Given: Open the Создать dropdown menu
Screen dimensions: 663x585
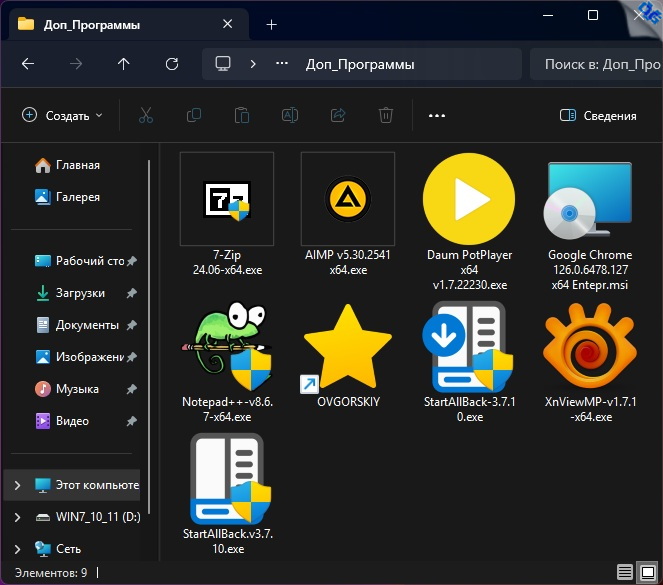Looking at the screenshot, I should click(x=62, y=116).
